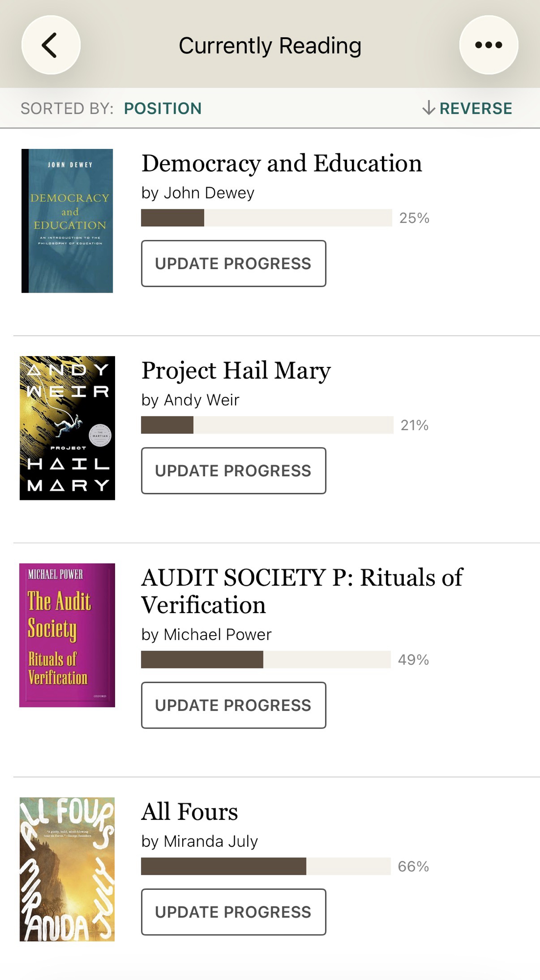Open the Position sort-by selector
This screenshot has width=540, height=980.
point(163,108)
